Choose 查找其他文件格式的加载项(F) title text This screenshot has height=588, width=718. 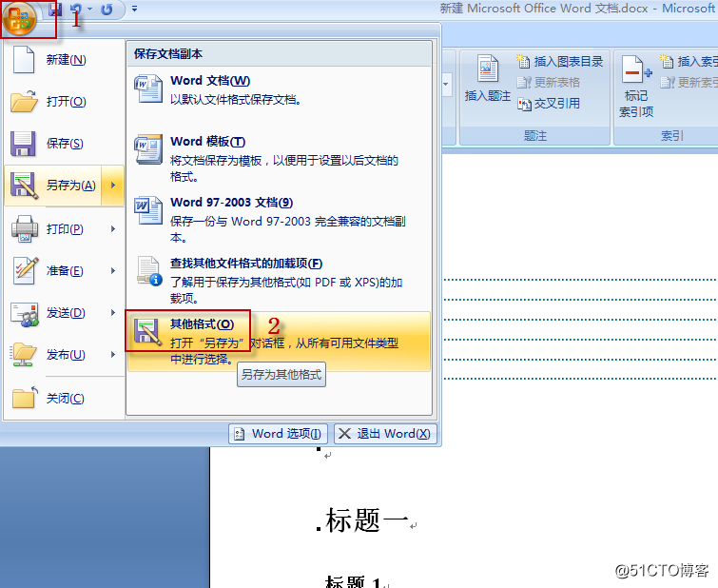coord(246,263)
